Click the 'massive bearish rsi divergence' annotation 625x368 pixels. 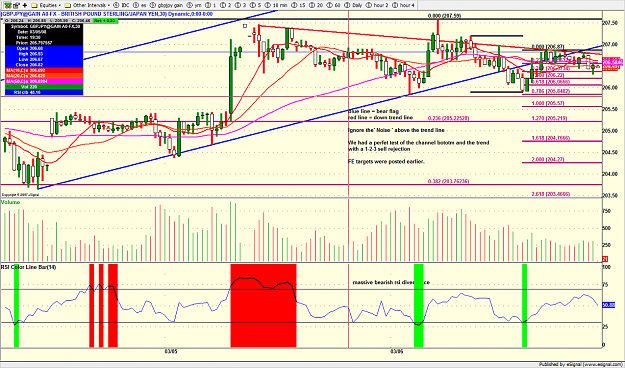point(391,282)
